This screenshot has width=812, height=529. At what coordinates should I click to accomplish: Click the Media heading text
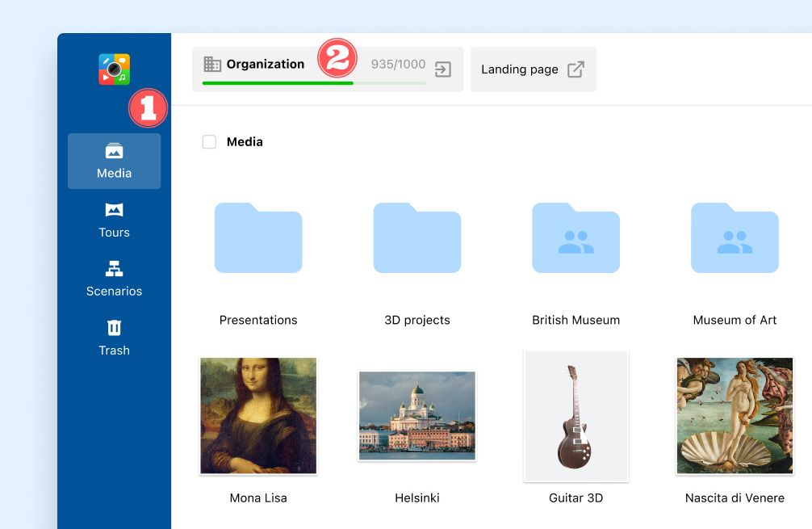coord(245,142)
